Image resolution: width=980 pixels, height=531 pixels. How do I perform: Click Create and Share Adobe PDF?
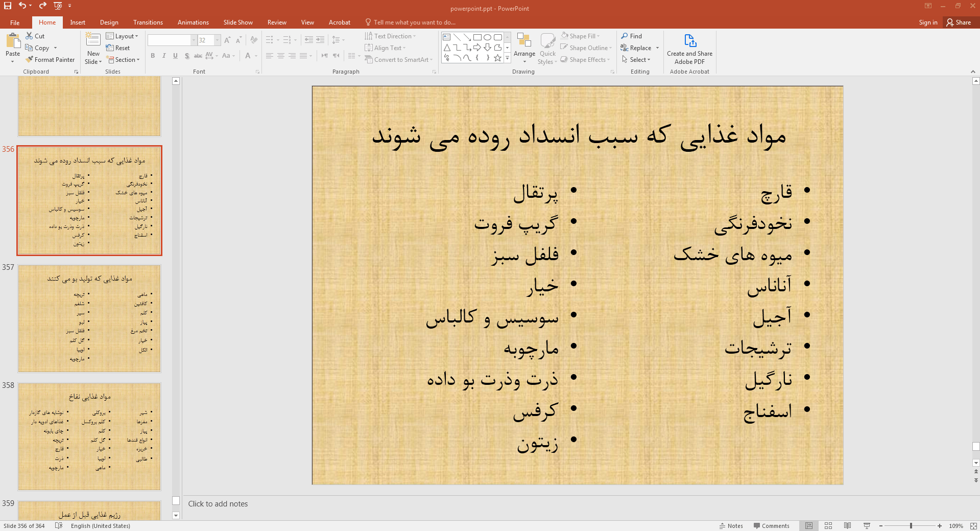pos(689,49)
